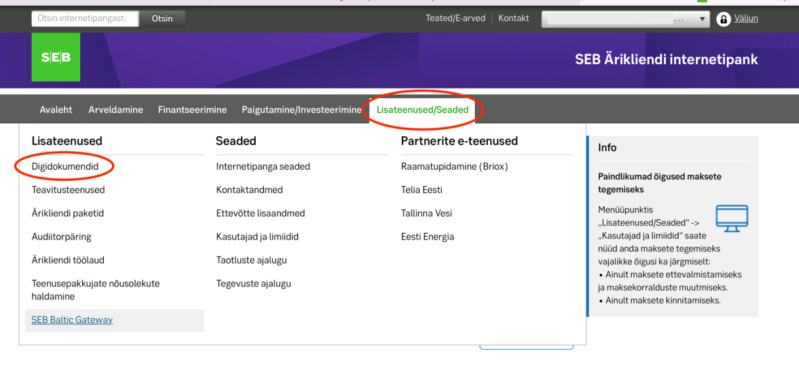Click the Partnerite e-teenused heading

(x=460, y=141)
